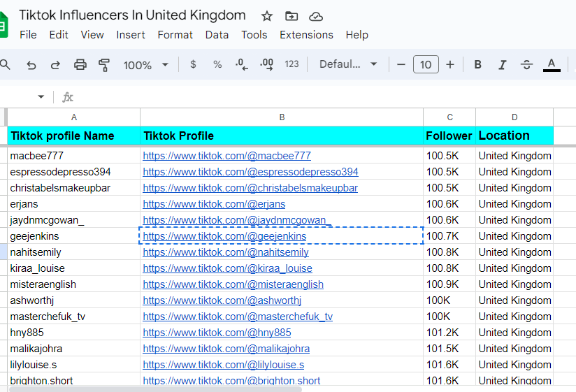Expand the name box dropdown arrow
This screenshot has width=576, height=392.
click(x=41, y=97)
